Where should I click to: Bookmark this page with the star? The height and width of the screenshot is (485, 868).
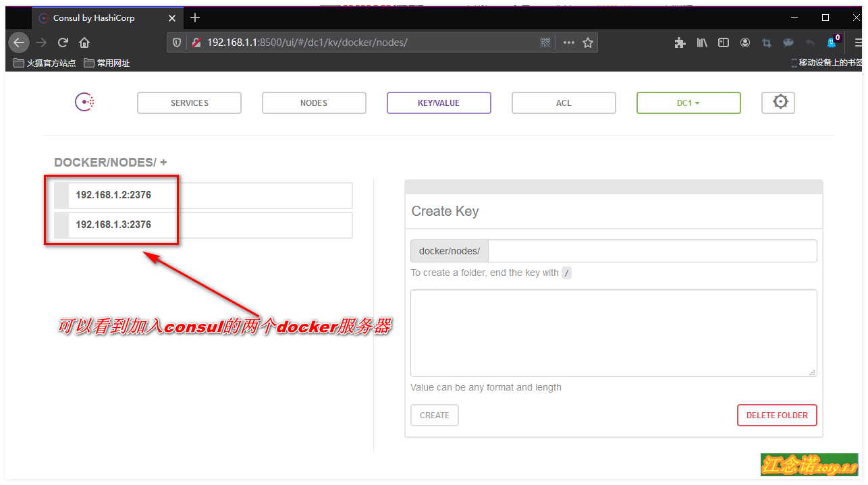[588, 42]
